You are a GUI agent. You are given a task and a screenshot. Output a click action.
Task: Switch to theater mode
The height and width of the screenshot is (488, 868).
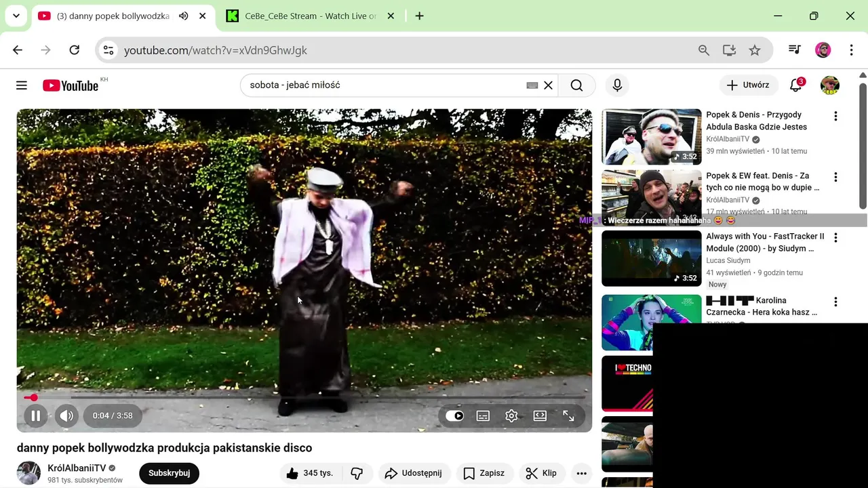point(540,416)
